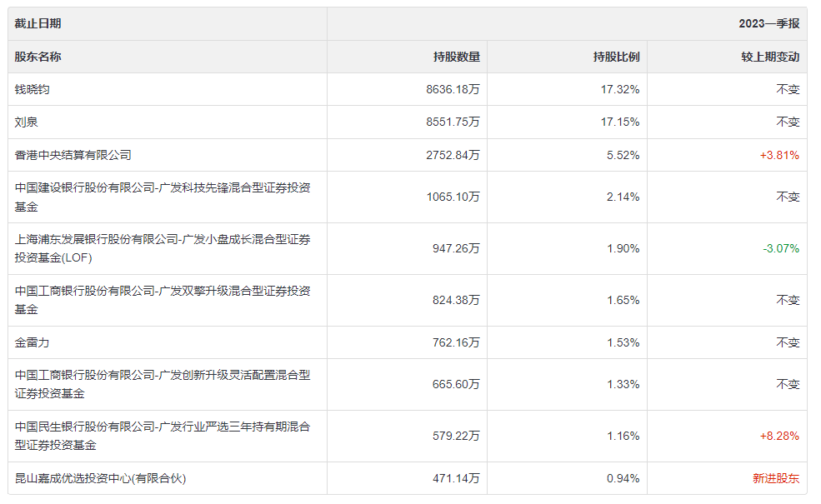
Task: Click shareholder name 金雷力
Action: [33, 342]
